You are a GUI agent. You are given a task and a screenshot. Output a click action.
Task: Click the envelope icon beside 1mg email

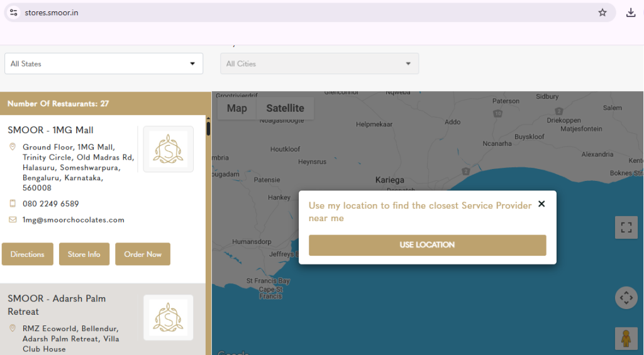coord(13,219)
